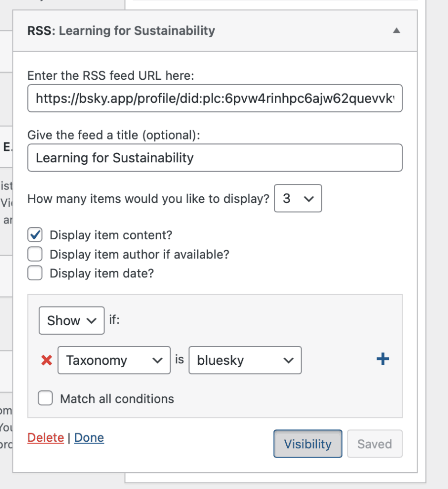
Task: Open the bluesky taxonomy value dropdown
Action: coord(245,360)
